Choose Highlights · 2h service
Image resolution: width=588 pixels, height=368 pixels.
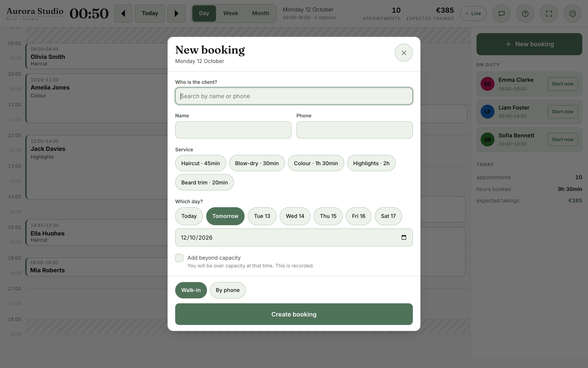371,163
